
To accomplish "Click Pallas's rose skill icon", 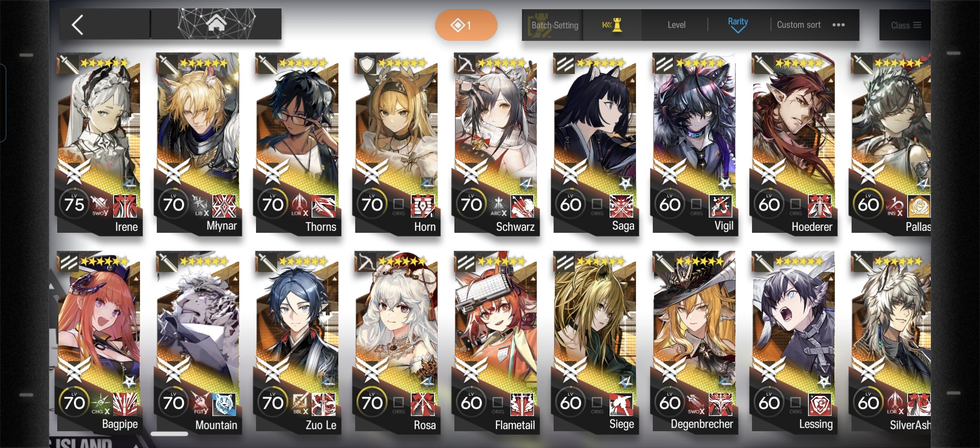I will click(919, 206).
